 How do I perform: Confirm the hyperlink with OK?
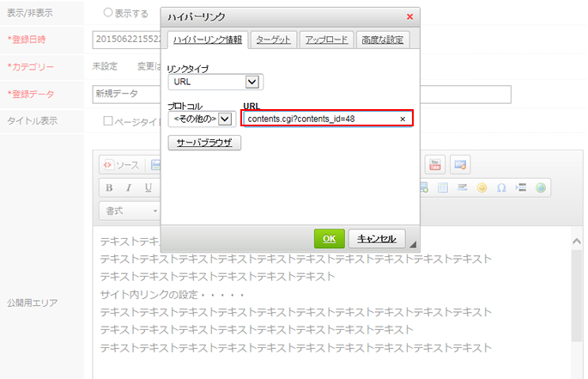[x=329, y=238]
